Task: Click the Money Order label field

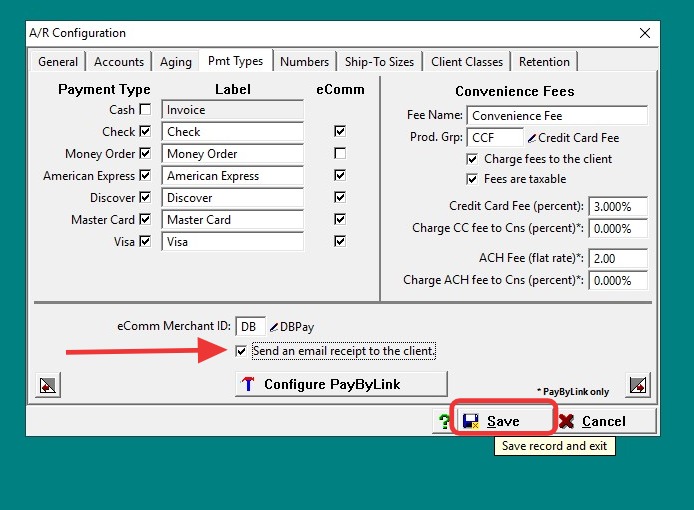Action: [x=233, y=154]
